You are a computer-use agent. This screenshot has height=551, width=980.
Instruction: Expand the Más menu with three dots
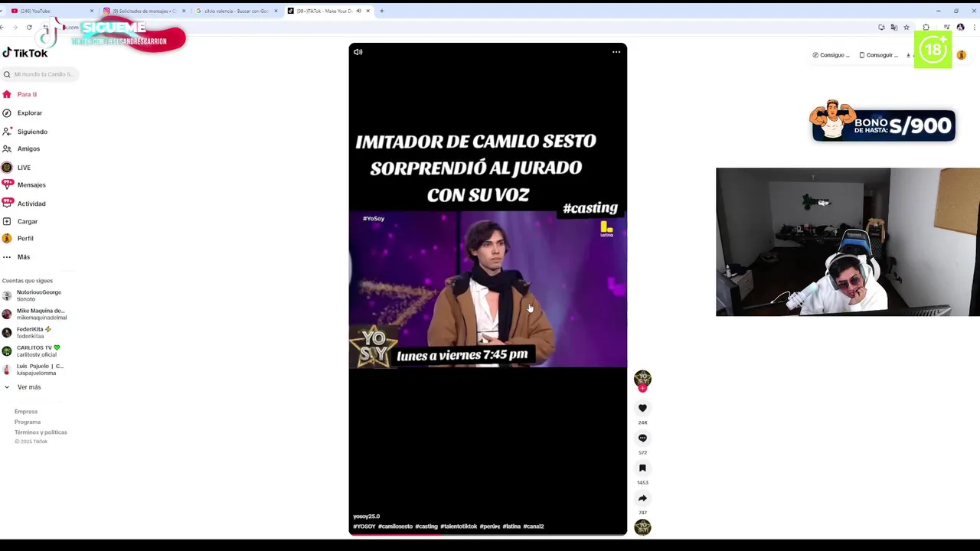[x=23, y=257]
